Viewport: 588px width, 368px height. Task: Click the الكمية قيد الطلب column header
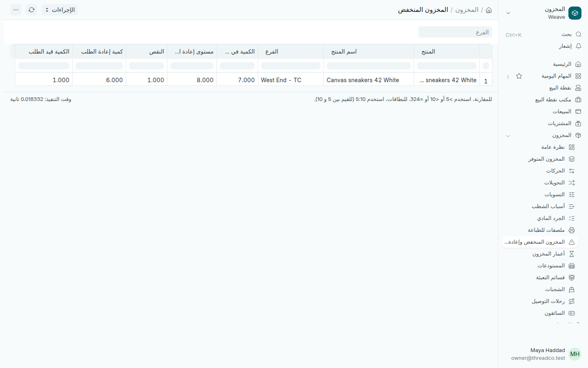(44, 52)
